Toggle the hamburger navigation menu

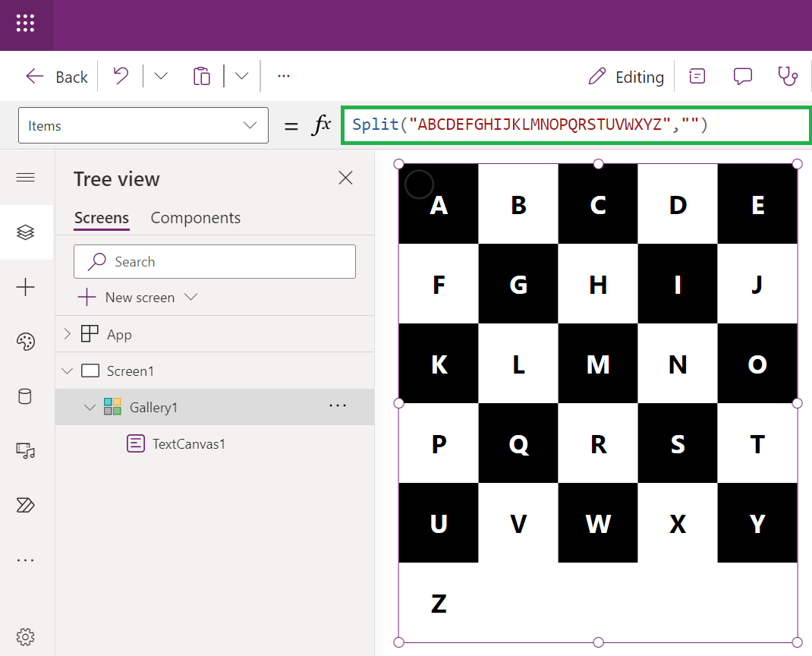25,178
